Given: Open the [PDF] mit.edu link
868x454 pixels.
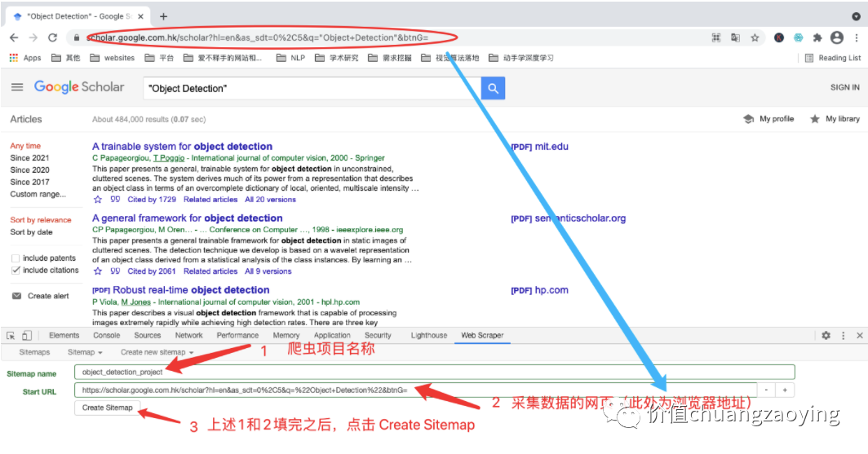Looking at the screenshot, I should point(539,147).
